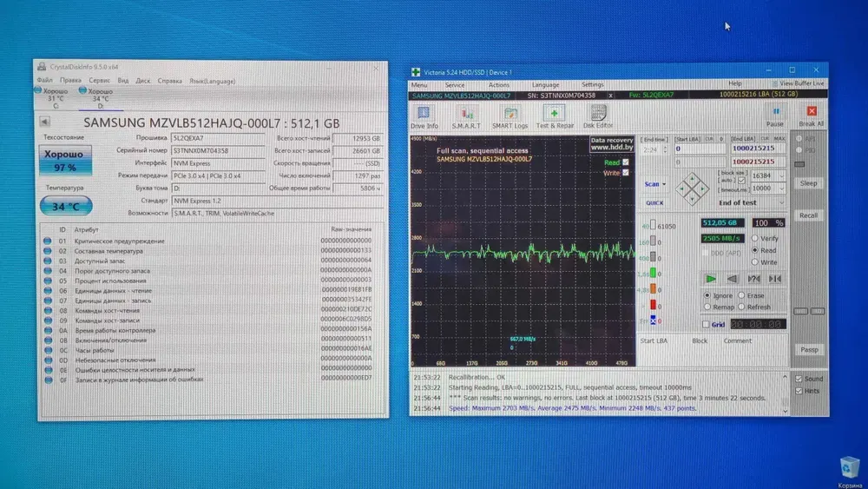Switch to Test & Repair view

[555, 117]
